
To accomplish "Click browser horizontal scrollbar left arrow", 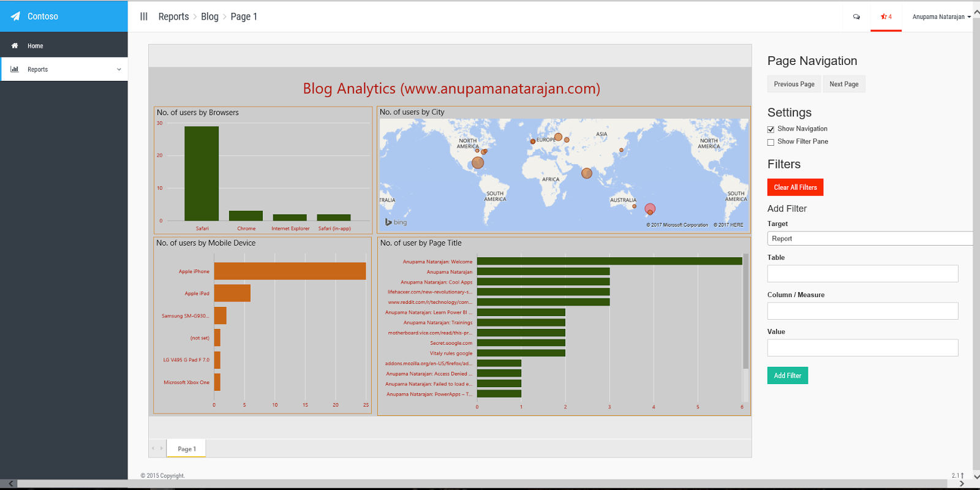I will click(x=10, y=484).
